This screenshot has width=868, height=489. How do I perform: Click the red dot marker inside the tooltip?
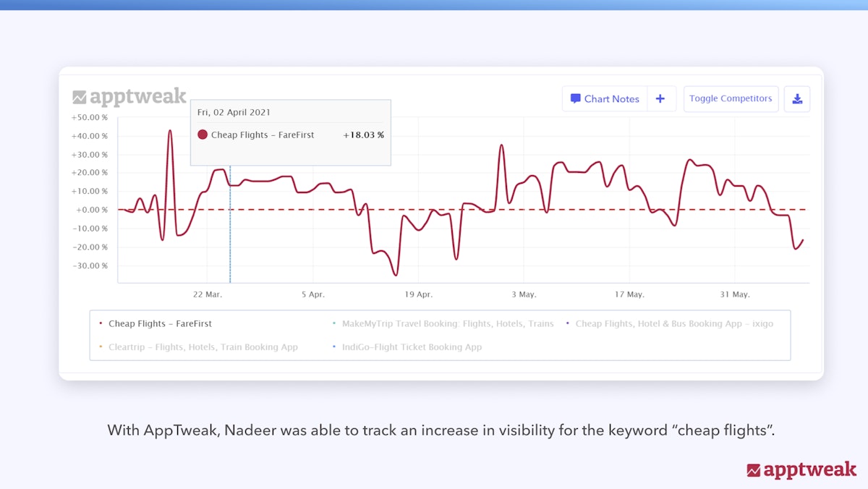click(203, 135)
